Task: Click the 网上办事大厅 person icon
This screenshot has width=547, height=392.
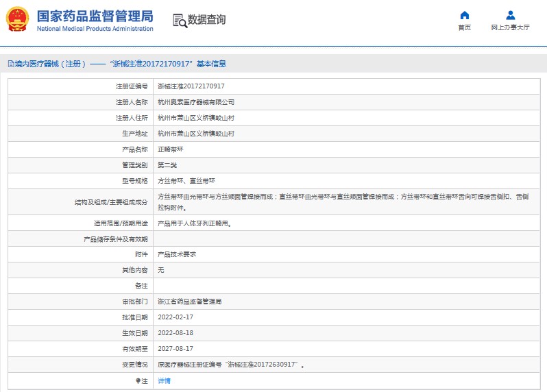Action: coord(510,16)
